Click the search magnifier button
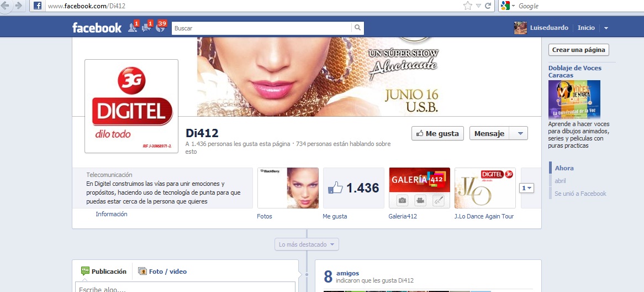 pyautogui.click(x=358, y=28)
